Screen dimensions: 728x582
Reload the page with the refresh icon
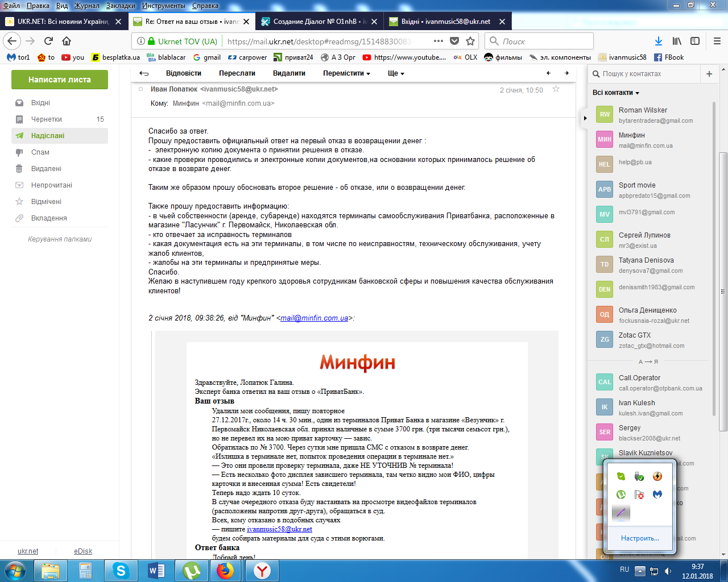pos(48,41)
